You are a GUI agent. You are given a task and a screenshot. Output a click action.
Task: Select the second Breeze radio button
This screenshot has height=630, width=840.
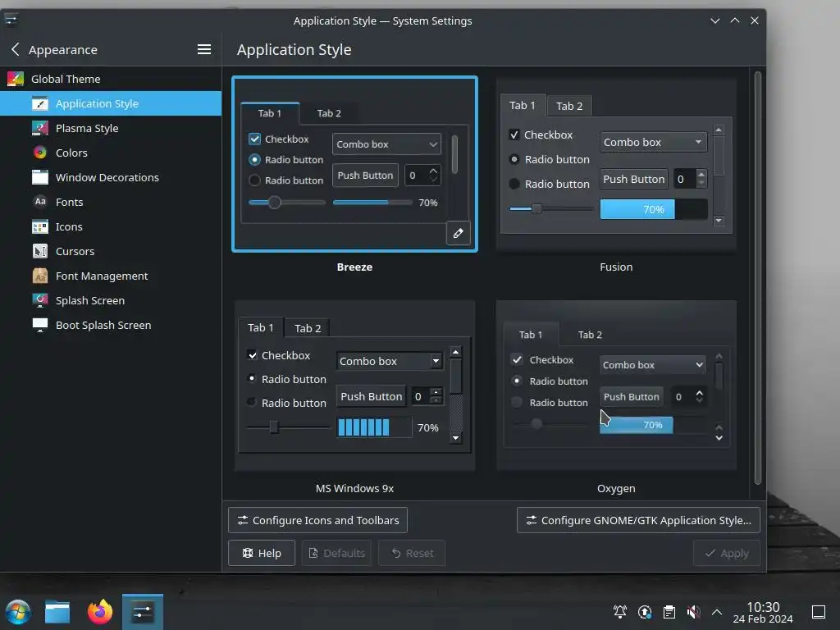point(254,180)
